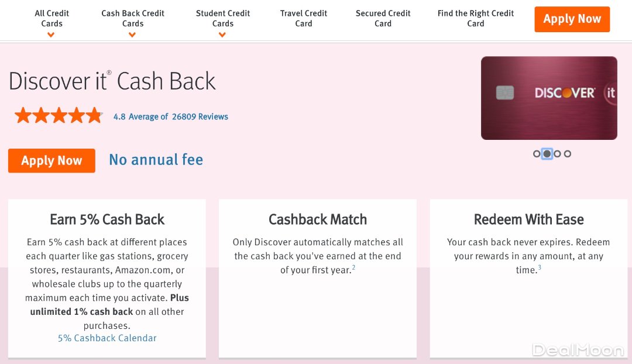
Task: View the 26809 Reviews link
Action: coord(200,116)
